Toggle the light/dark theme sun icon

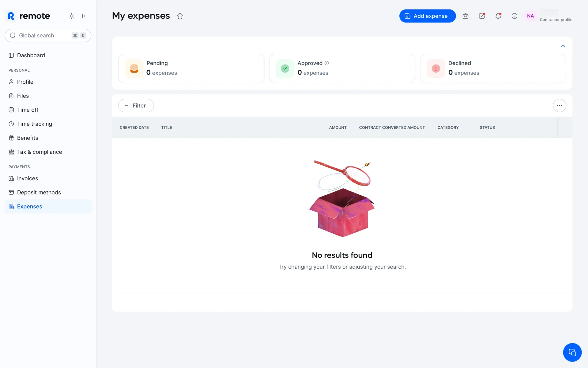click(x=71, y=16)
